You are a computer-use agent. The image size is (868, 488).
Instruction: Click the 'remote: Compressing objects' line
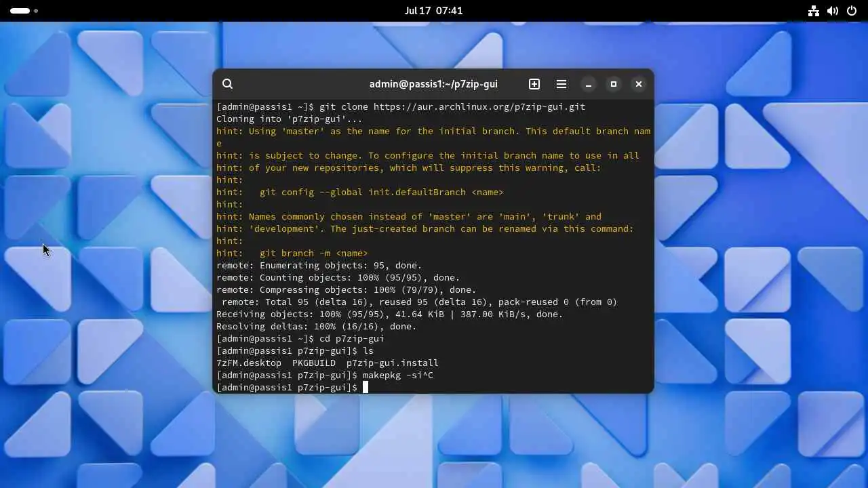(347, 290)
